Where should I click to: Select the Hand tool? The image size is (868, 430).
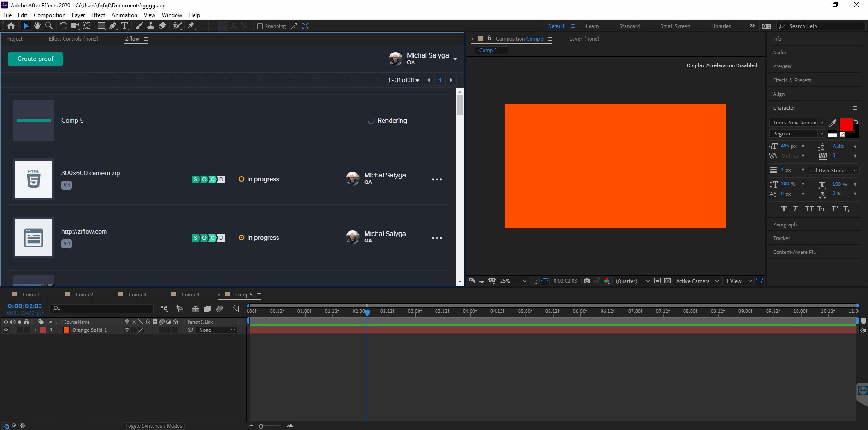click(x=37, y=26)
